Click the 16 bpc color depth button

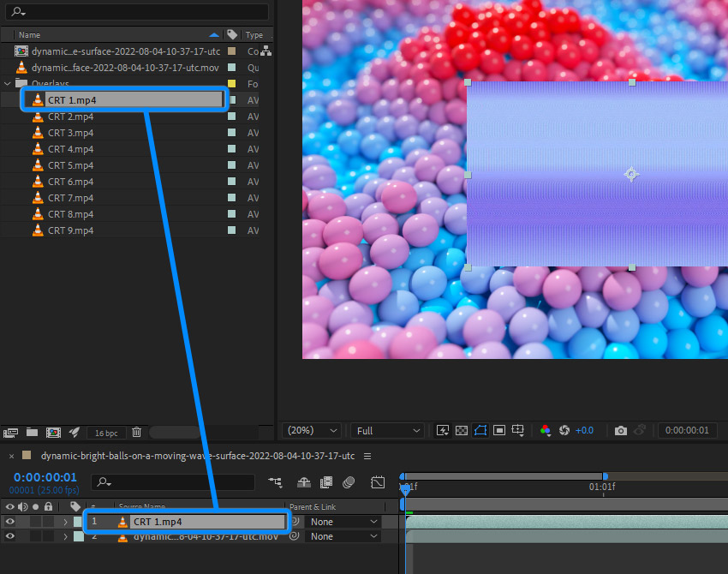(106, 433)
